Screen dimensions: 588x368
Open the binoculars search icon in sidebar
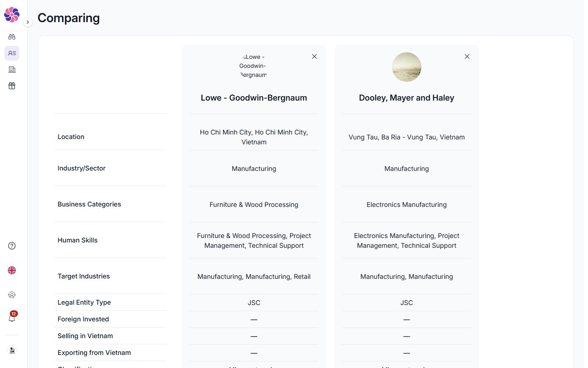(12, 37)
